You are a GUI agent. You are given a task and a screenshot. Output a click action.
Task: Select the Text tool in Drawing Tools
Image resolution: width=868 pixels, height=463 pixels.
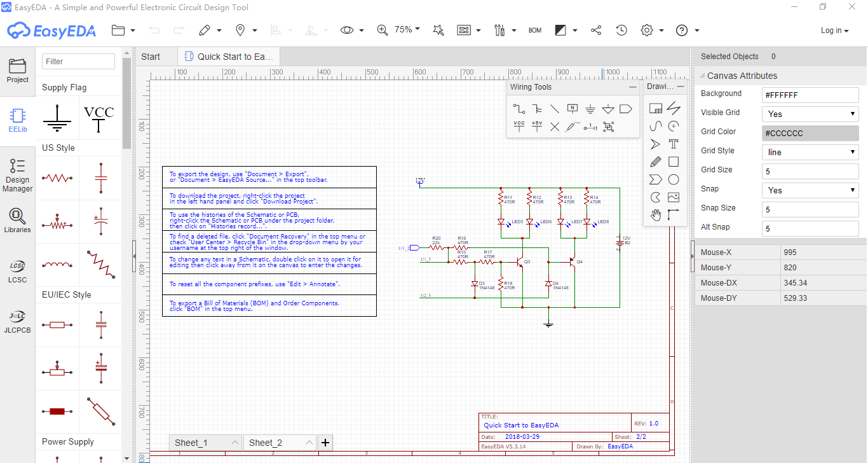tap(674, 144)
